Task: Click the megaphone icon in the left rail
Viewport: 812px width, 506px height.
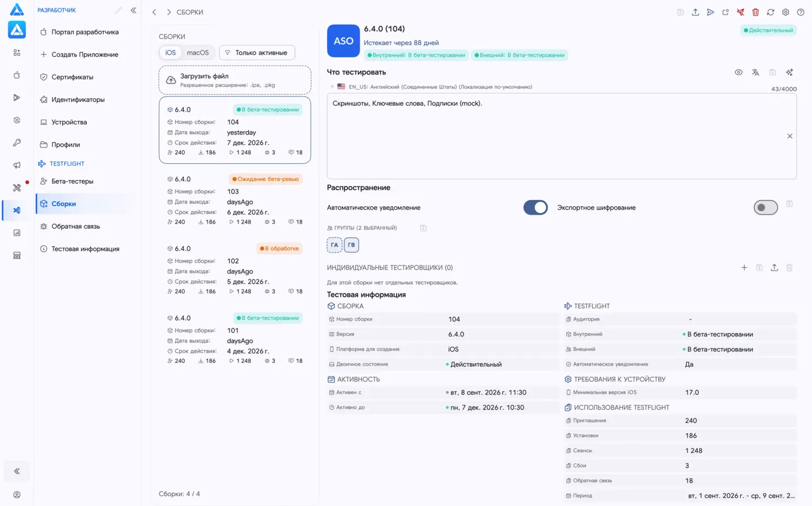Action: point(17,165)
